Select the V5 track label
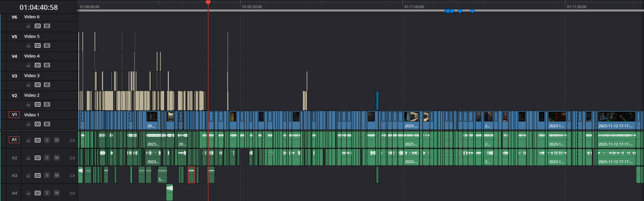The width and height of the screenshot is (644, 201). pos(14,37)
